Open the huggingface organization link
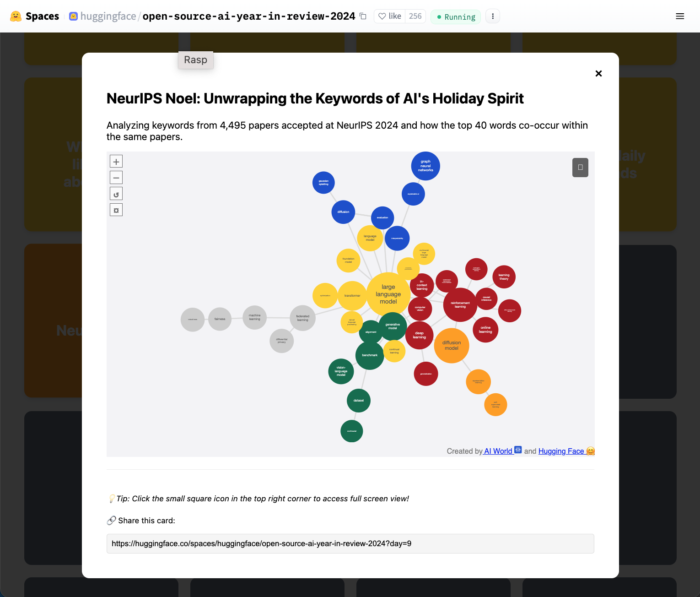This screenshot has width=700, height=597. click(108, 16)
